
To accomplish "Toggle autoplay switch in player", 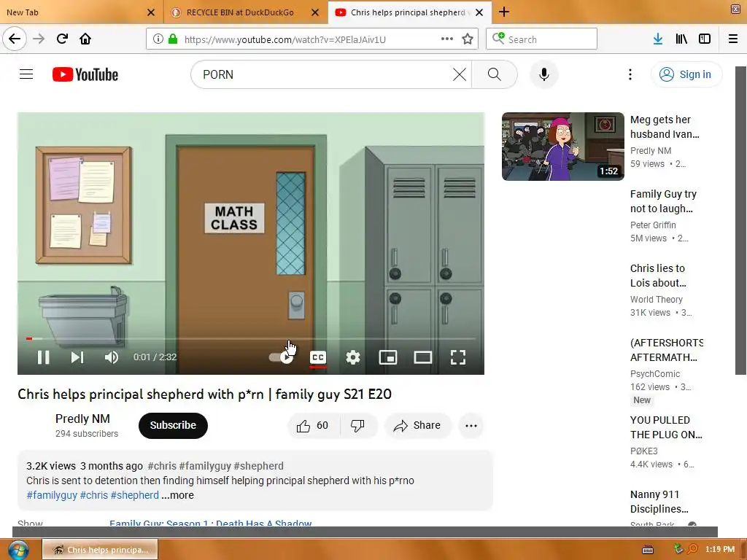I will 281,357.
